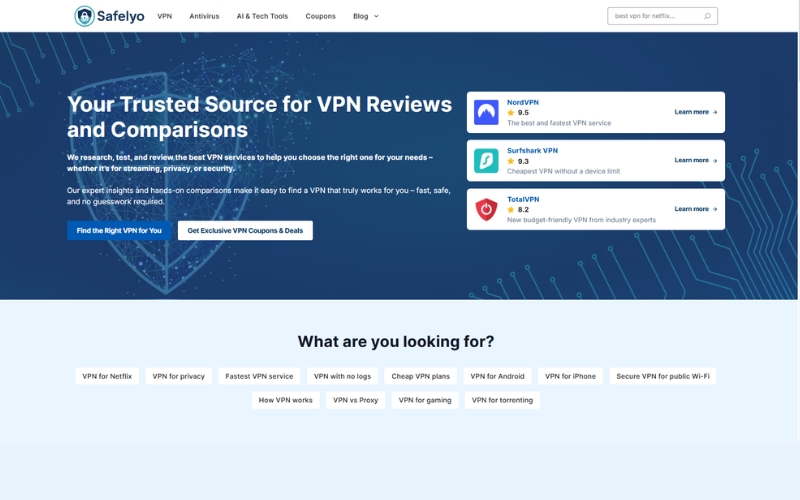
Task: Click the star rating icon beside 9.5
Action: (x=511, y=112)
